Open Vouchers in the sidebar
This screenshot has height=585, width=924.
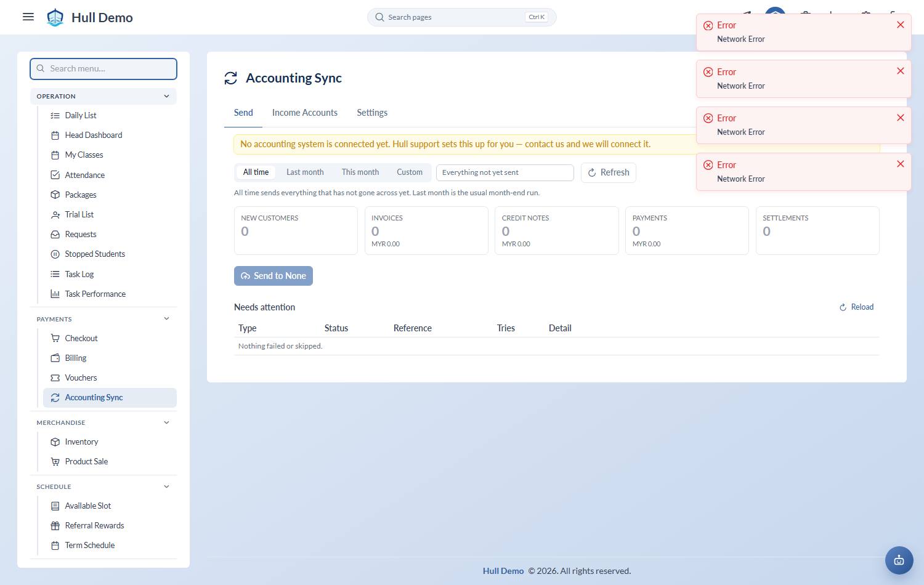[x=110, y=377]
